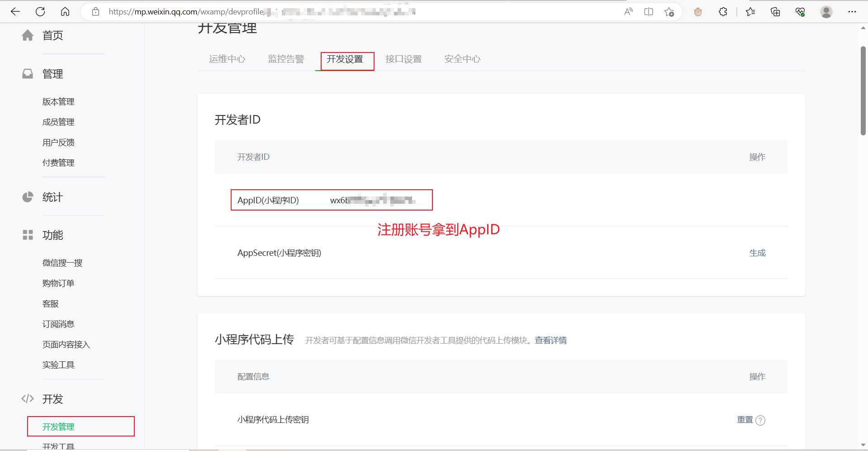Open 页面内容接入 in the sidebar
Screen dimensions: 868x451
point(66,344)
